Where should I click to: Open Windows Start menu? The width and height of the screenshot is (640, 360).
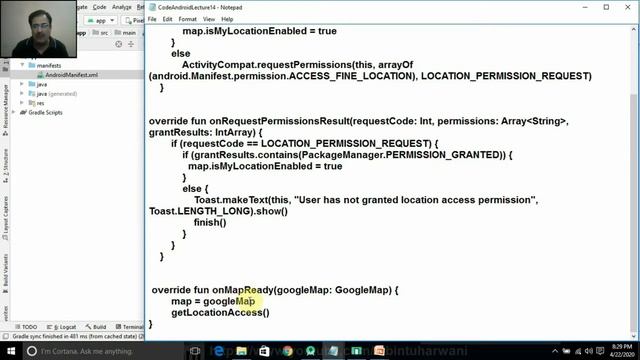[11, 351]
